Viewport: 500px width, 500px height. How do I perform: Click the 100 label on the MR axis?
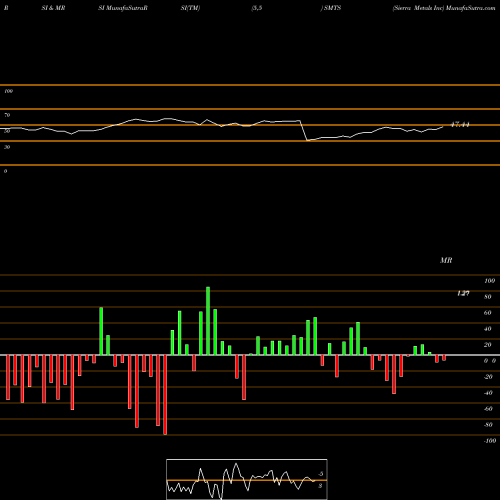coord(489,281)
